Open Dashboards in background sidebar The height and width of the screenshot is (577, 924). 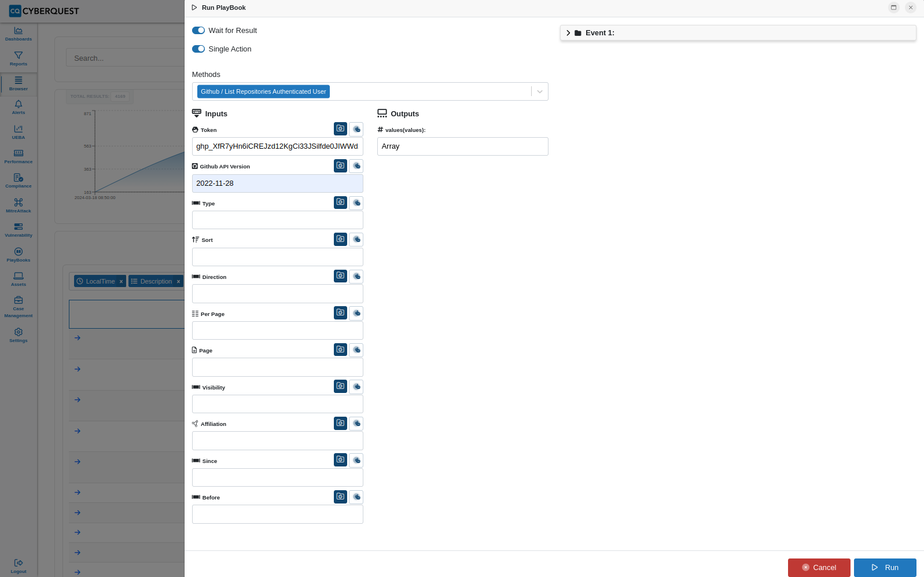pyautogui.click(x=19, y=34)
